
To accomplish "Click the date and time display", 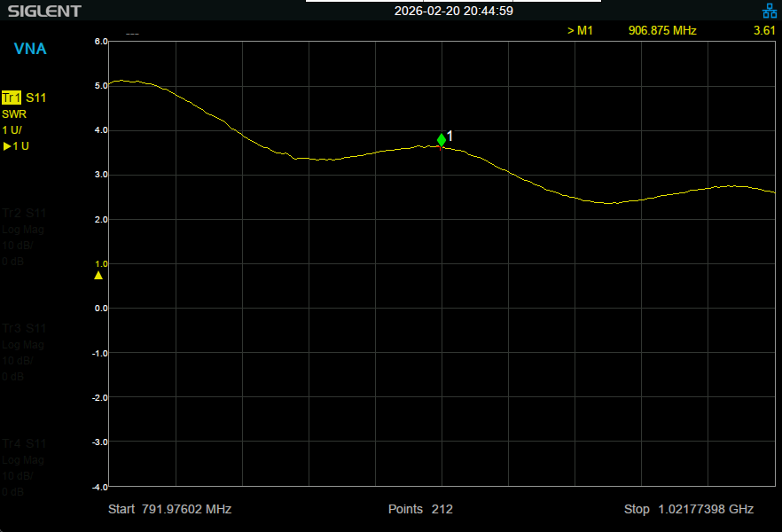I will (454, 12).
